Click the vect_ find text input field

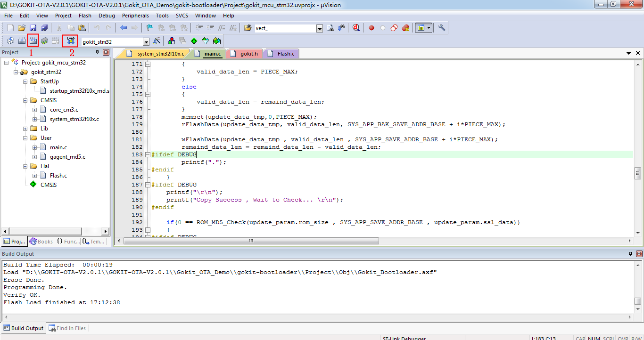[x=285, y=28]
